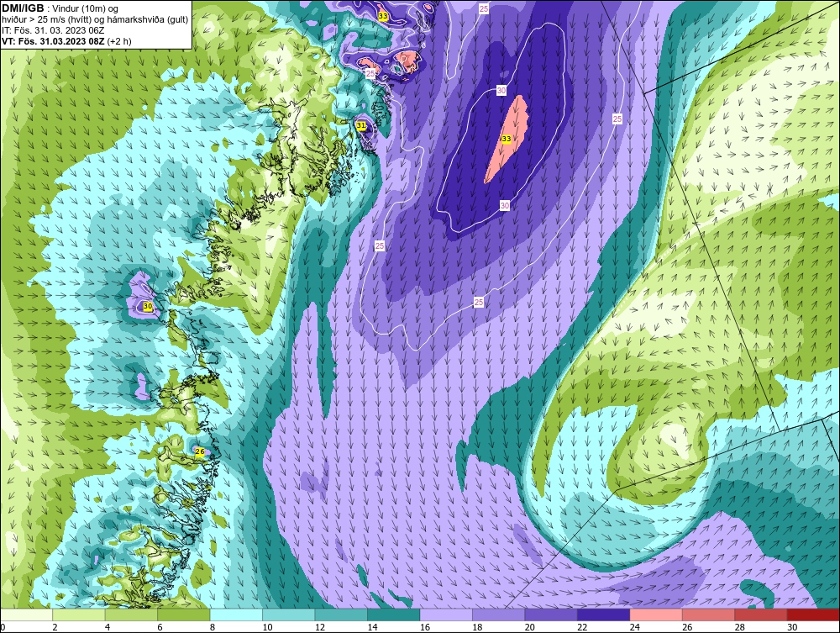Select the 22–24 m/s dark indigo legend swatch

tap(604, 615)
